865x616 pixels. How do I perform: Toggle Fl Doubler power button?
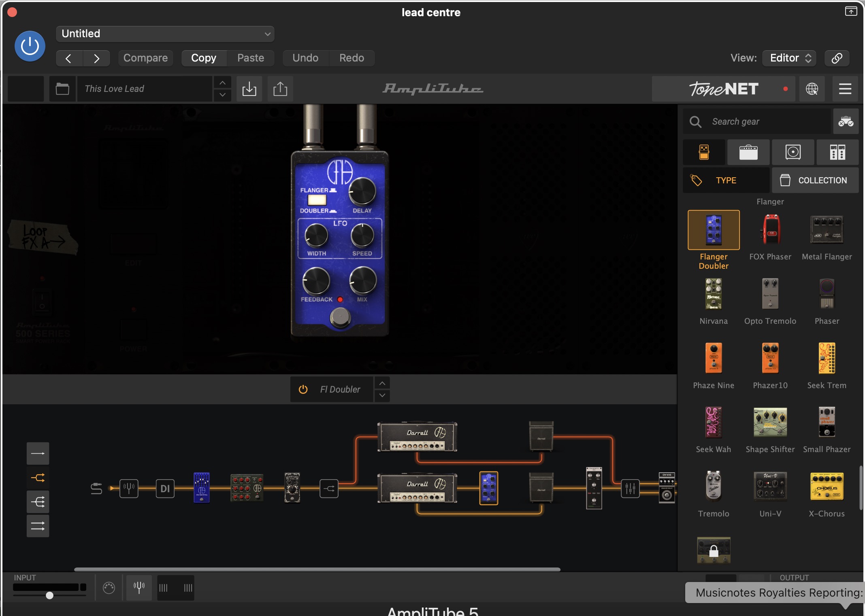[x=303, y=389]
